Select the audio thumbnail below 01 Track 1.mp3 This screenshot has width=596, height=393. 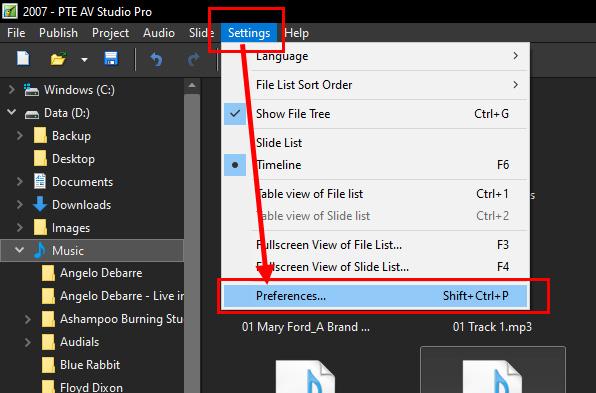(492, 376)
